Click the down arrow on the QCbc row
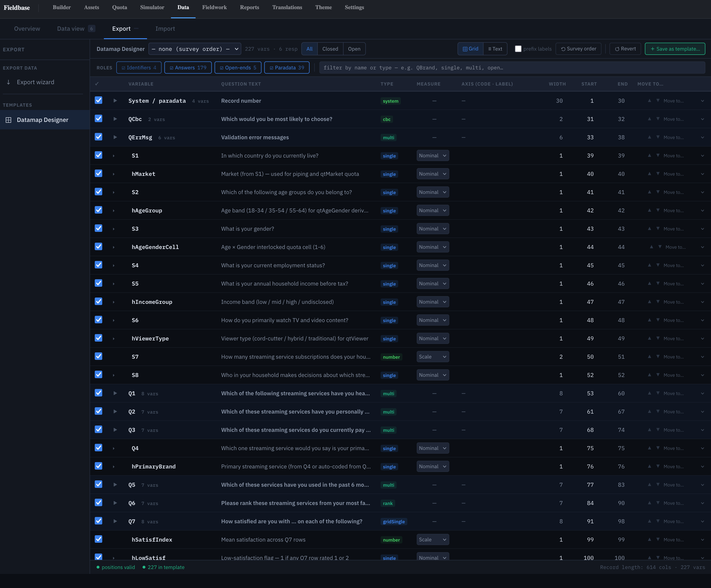Screen dimensions: 711x588 (x=658, y=119)
